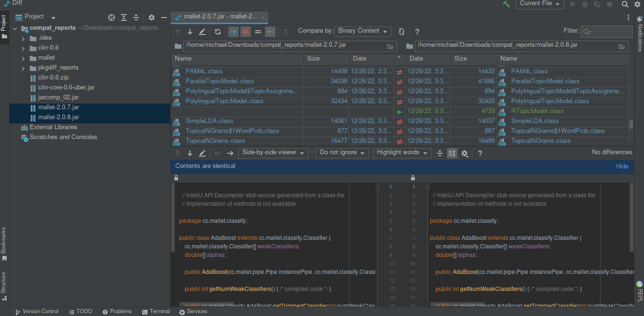This screenshot has width=644, height=316.
Task: Open the Side-by-side viewer dropdown
Action: point(273,153)
